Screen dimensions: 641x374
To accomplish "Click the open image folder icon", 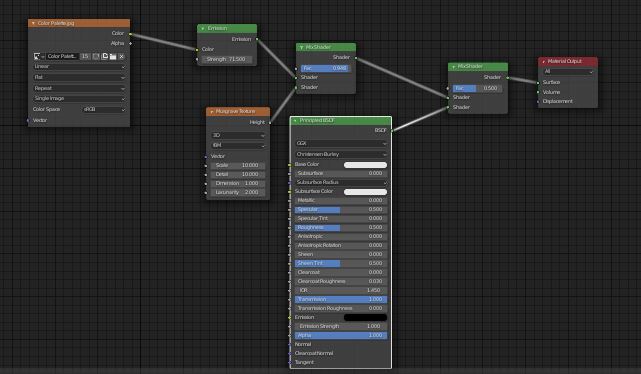I will 113,56.
